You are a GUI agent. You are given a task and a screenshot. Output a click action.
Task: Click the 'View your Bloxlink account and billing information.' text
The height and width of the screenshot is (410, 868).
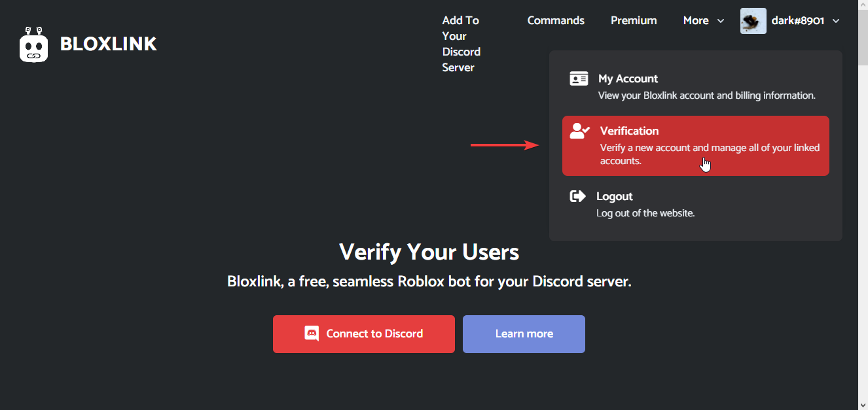tap(707, 95)
